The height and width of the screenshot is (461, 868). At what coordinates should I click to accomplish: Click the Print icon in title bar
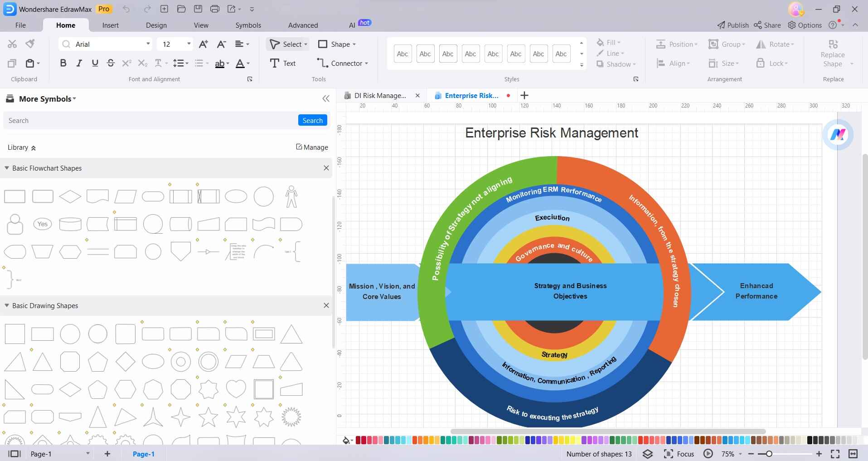tap(215, 9)
